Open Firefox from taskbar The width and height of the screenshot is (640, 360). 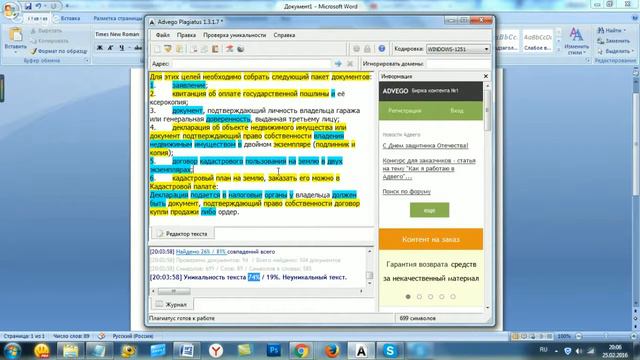pos(332,350)
